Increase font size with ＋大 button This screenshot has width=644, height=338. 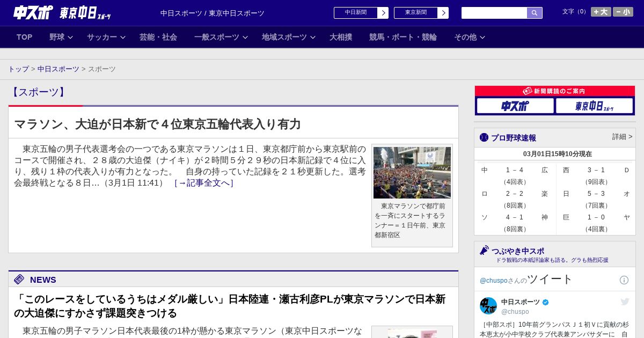pyautogui.click(x=601, y=12)
